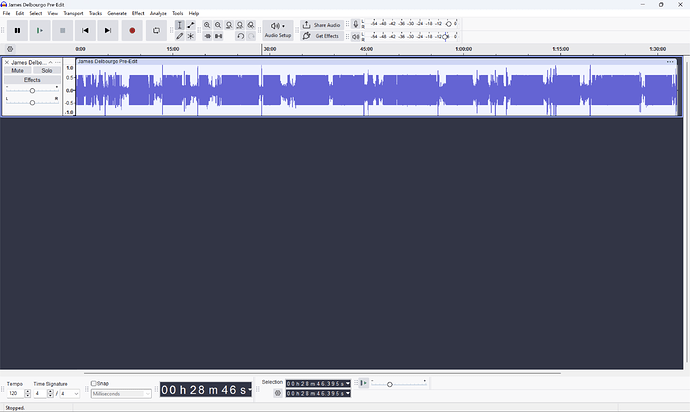Toggle the Loop playback button
Viewport: 690px width, 412px height.
[x=156, y=31]
